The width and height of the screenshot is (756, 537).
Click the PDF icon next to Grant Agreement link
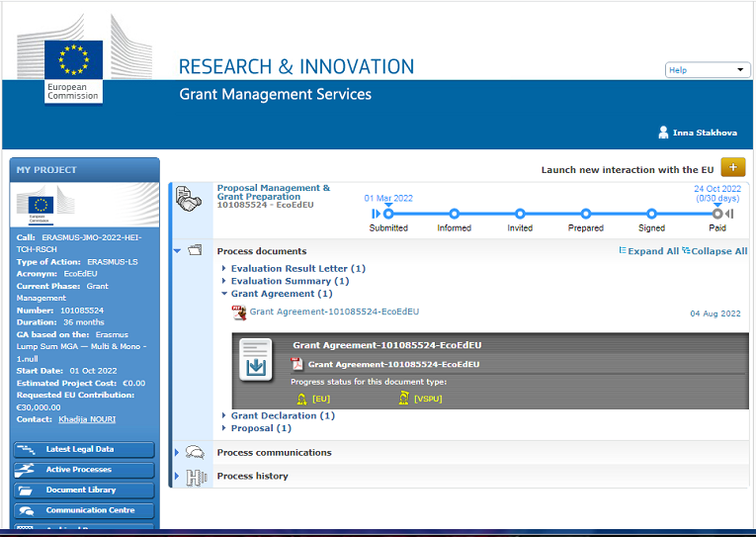[x=239, y=313]
